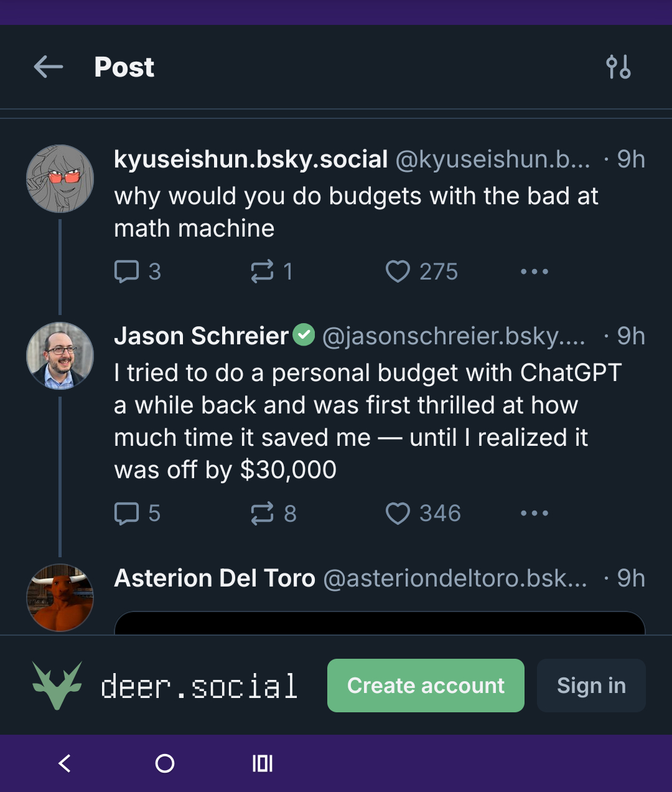Repost kyuseishun's bad at math post
Image resolution: width=672 pixels, height=792 pixels.
[262, 271]
